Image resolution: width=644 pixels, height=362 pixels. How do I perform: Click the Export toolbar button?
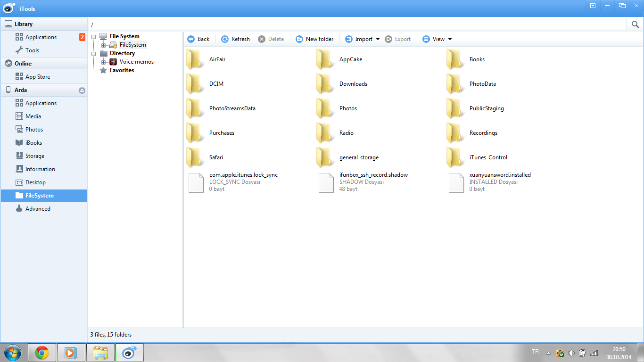[398, 39]
